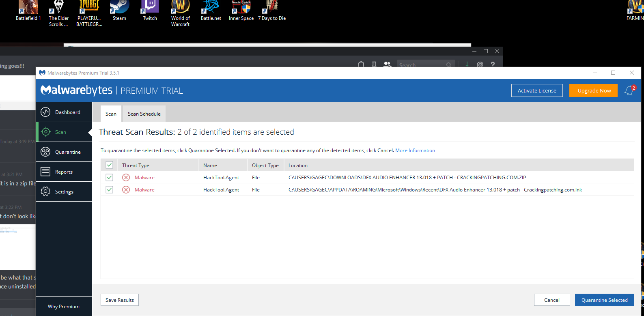Select HackTool.Agent name in the .ZIP row
This screenshot has height=316, width=644.
click(221, 178)
